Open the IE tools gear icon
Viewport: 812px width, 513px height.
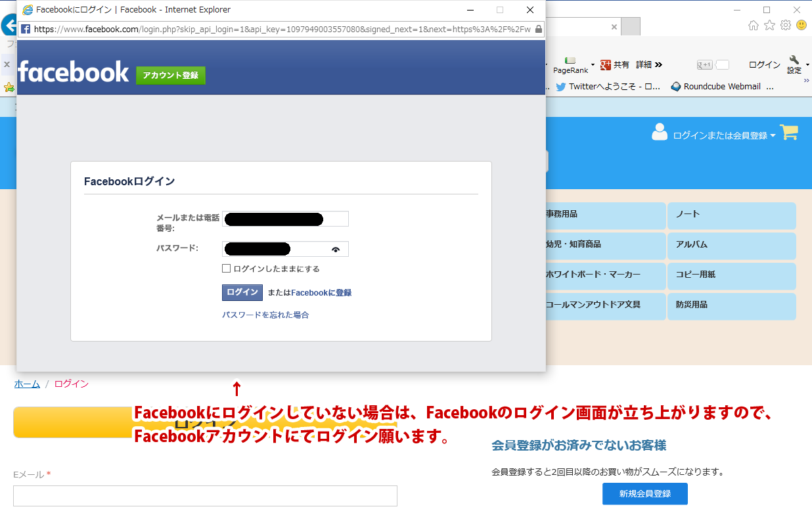pos(786,25)
